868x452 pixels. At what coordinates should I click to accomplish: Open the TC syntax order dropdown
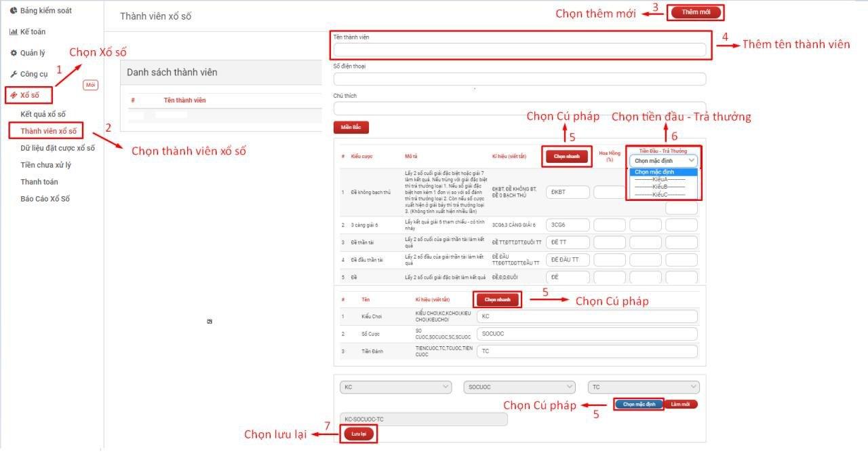[643, 387]
